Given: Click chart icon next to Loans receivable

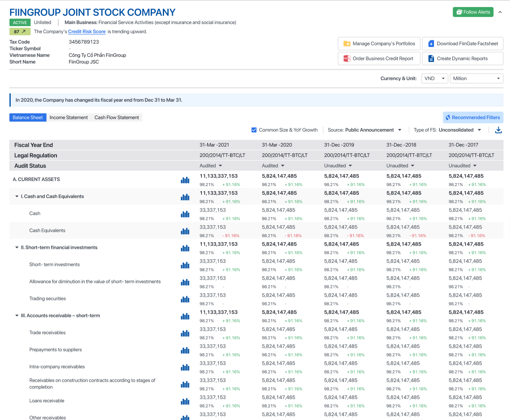Looking at the screenshot, I should pyautogui.click(x=185, y=401).
